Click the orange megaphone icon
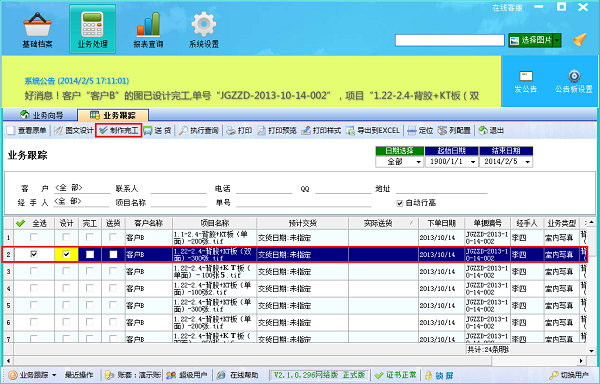The width and height of the screenshot is (600, 384). pos(580,40)
